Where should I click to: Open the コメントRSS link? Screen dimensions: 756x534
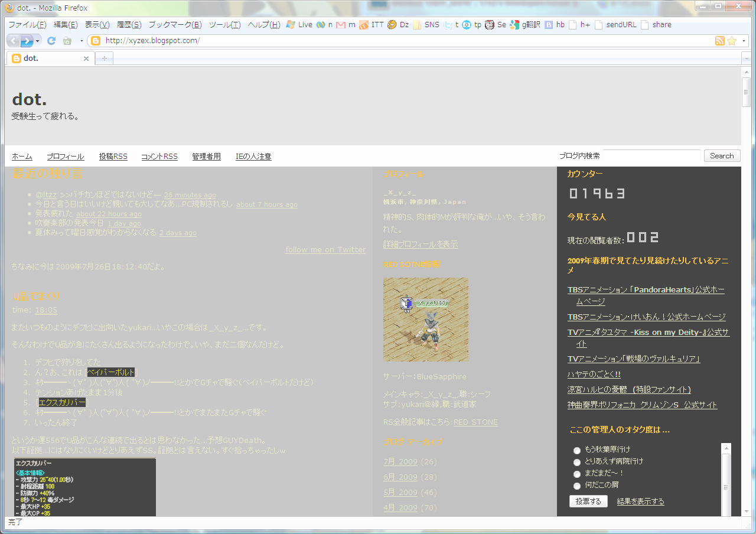click(159, 157)
